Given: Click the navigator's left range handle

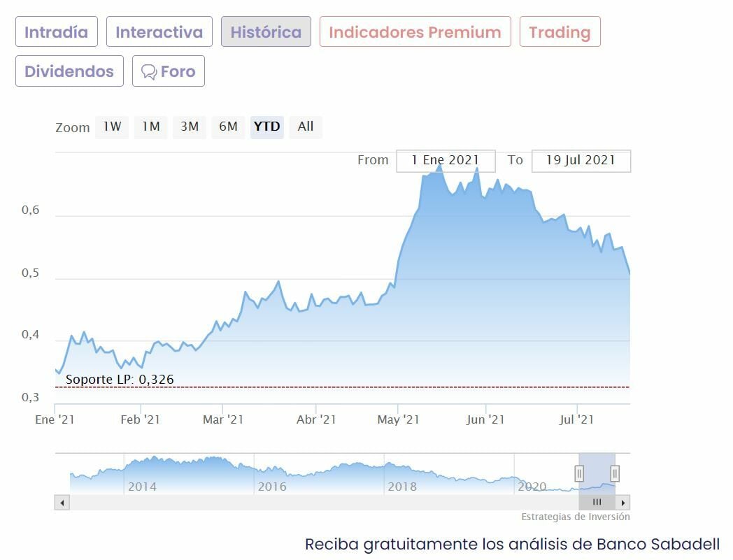Looking at the screenshot, I should 579,473.
